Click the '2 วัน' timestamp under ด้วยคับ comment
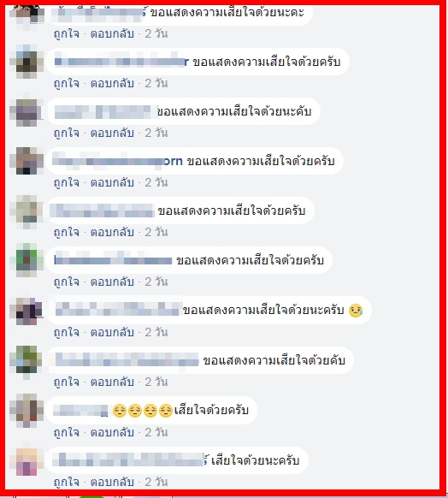Image resolution: width=448 pixels, height=498 pixels. click(156, 382)
